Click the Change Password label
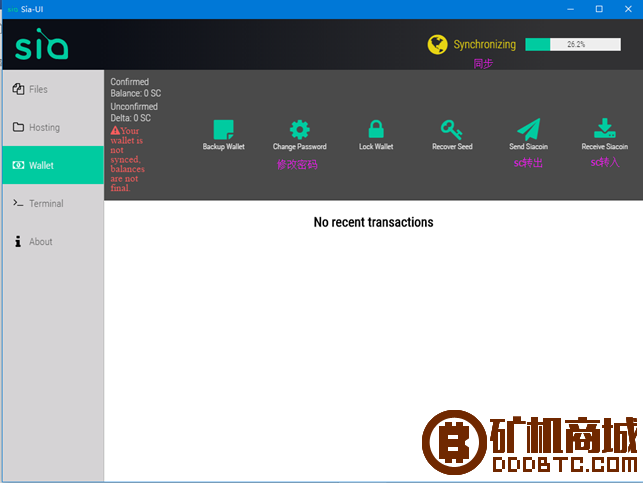643x483 pixels. (x=300, y=147)
